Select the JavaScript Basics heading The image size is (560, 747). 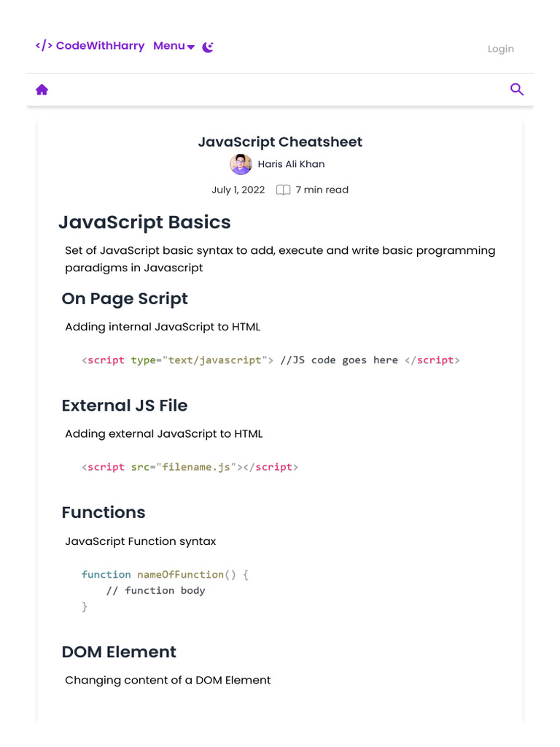144,222
